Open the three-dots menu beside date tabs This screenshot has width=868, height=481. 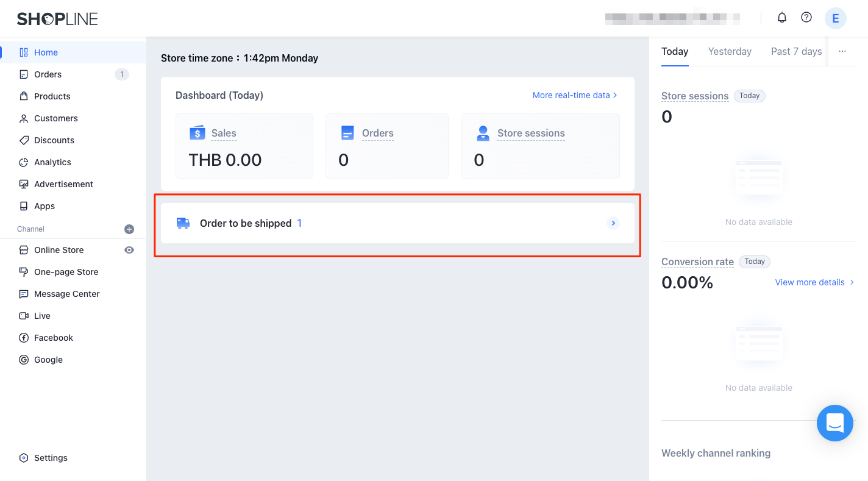point(842,51)
